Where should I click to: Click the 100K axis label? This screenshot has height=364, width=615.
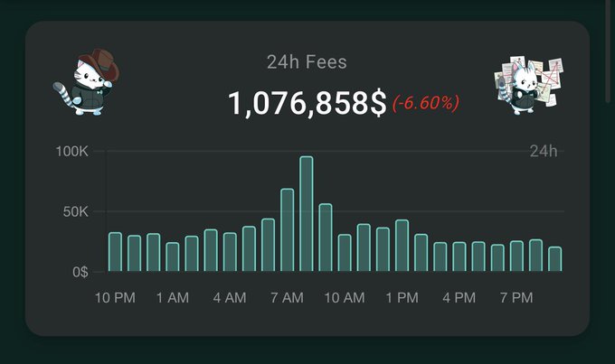[x=72, y=151]
